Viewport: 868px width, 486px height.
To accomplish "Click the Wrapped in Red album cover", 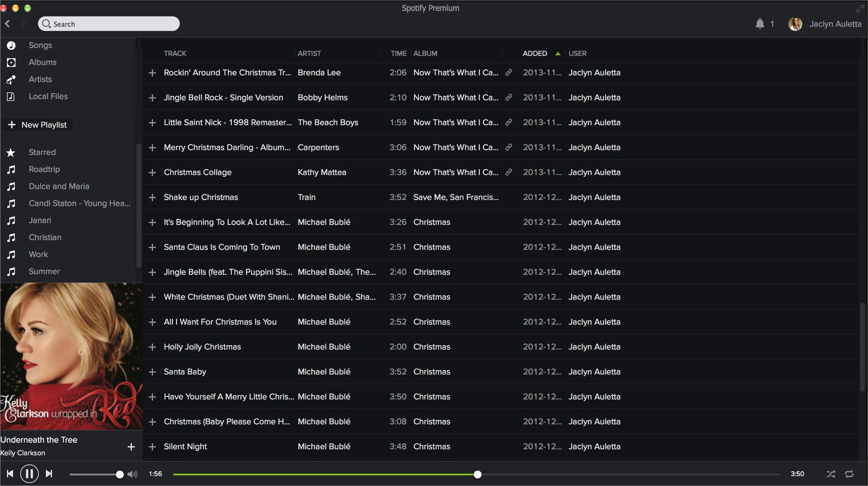I will pos(71,356).
